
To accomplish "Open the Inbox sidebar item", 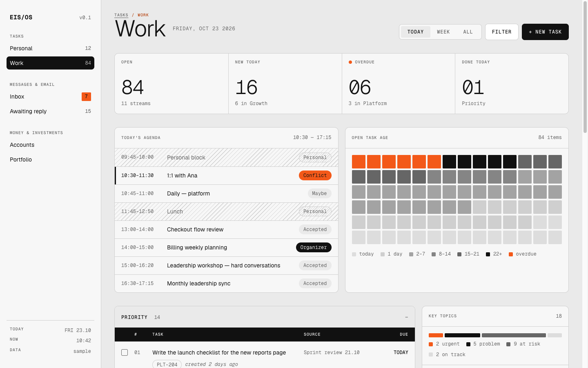I will (50, 96).
